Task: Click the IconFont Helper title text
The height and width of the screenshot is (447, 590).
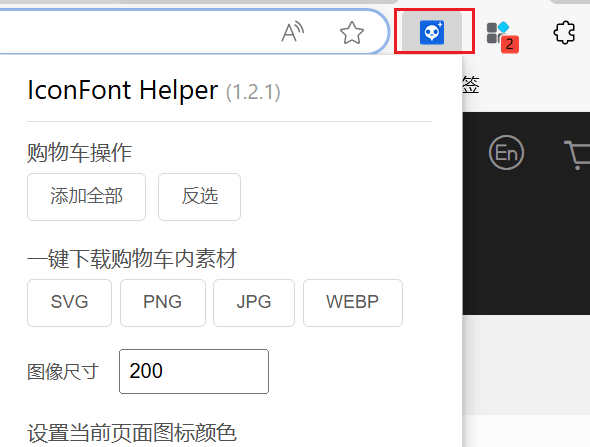Action: [x=123, y=90]
